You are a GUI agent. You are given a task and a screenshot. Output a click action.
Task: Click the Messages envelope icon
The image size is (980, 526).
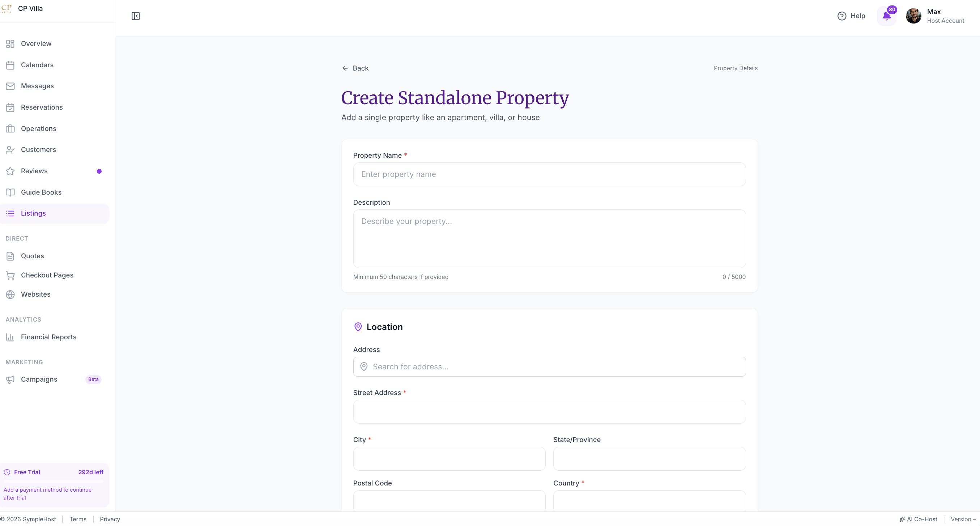coord(10,86)
